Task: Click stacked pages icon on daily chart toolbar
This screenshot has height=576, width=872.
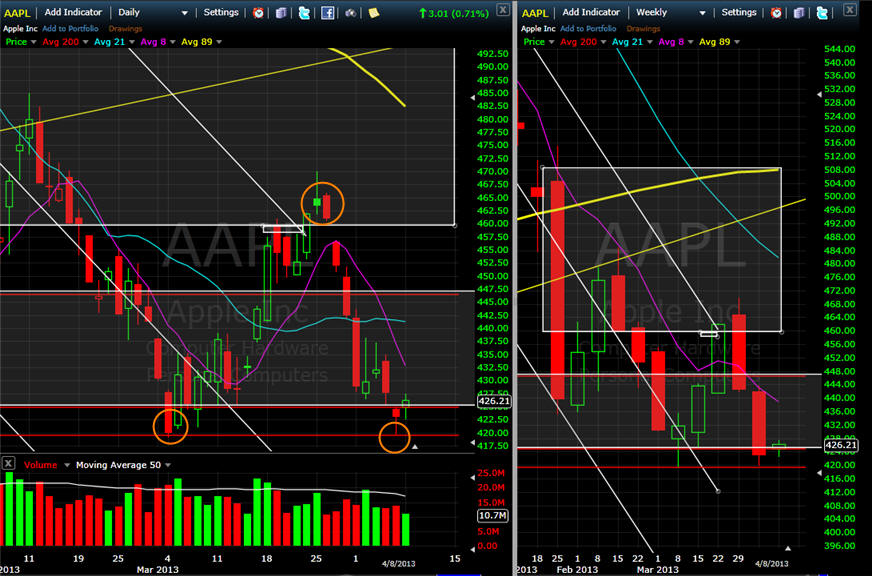Action: [281, 12]
